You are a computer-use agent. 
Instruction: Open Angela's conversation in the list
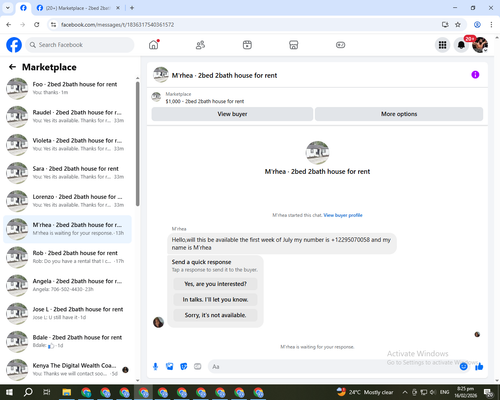coord(68,285)
